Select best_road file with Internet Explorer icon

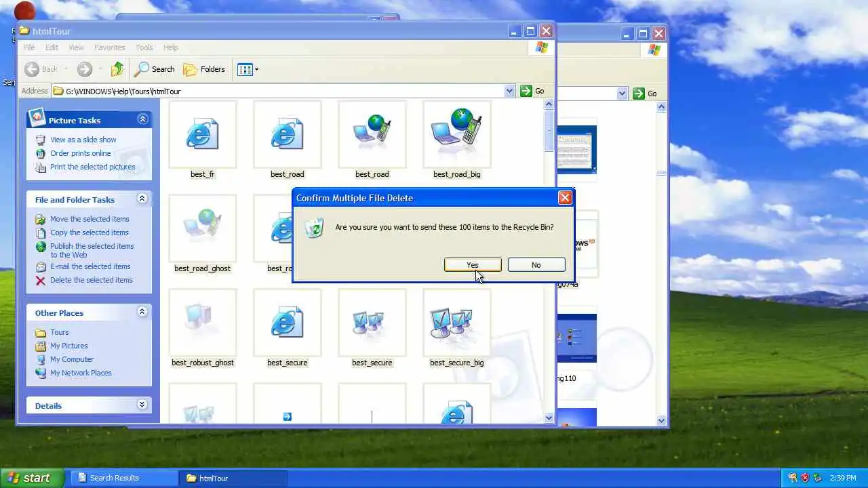(x=287, y=134)
